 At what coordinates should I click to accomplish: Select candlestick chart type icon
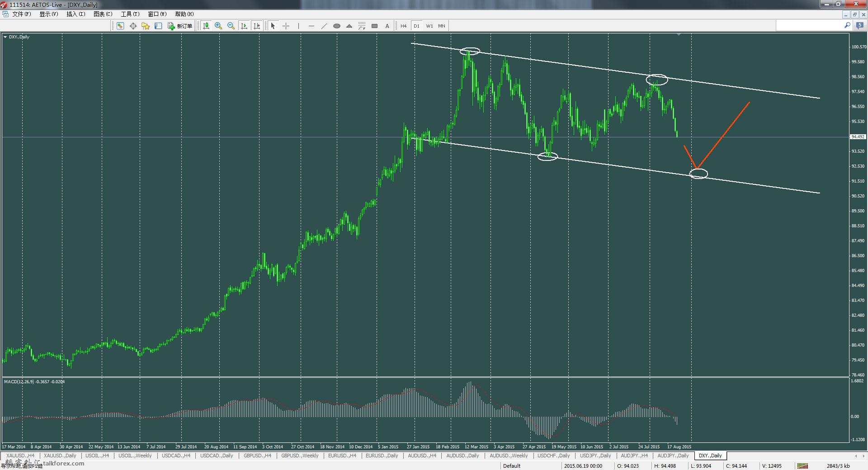point(206,26)
